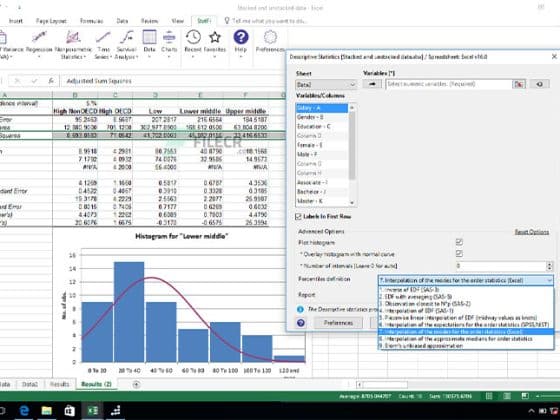Click the formula bar cancel X icon
The image size is (560, 420).
(17, 81)
